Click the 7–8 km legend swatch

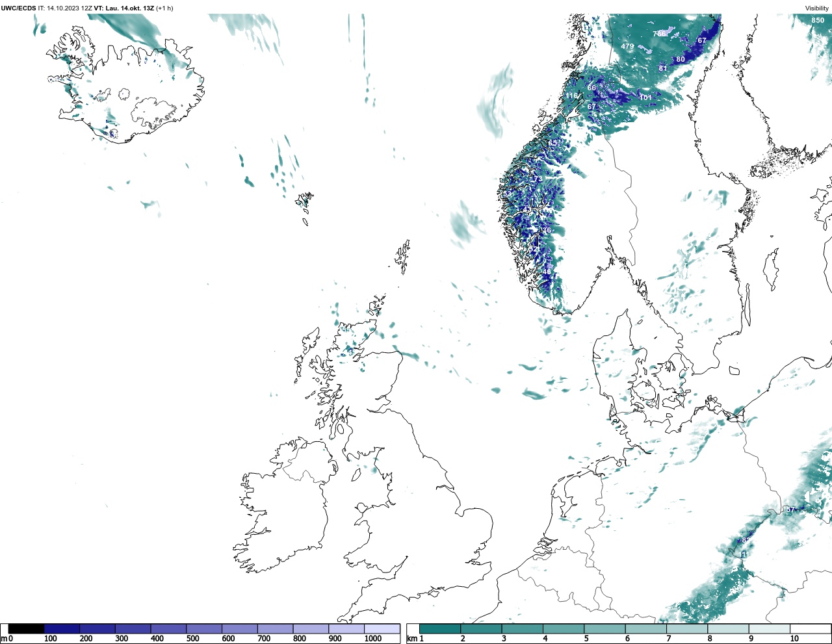pyautogui.click(x=686, y=629)
